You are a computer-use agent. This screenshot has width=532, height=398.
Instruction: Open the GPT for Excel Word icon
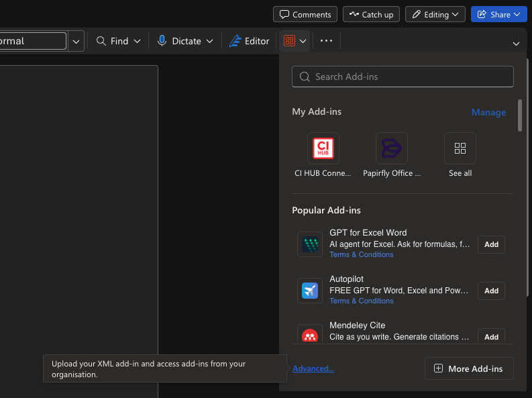[x=310, y=244]
